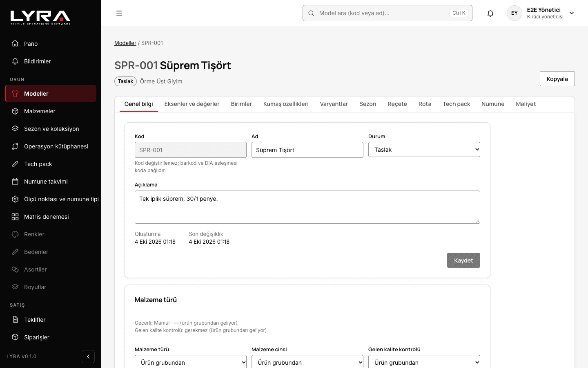Click the search magnifier icon
The width and height of the screenshot is (588, 368).
(311, 13)
